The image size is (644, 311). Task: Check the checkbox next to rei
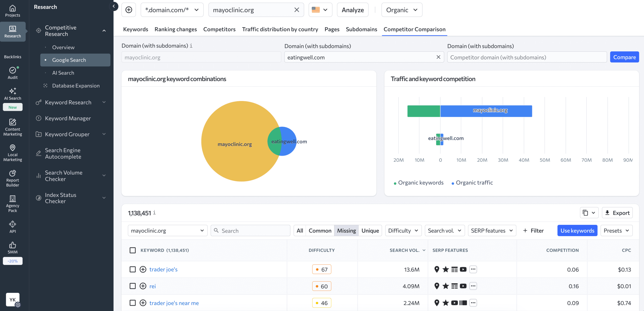[x=133, y=286]
